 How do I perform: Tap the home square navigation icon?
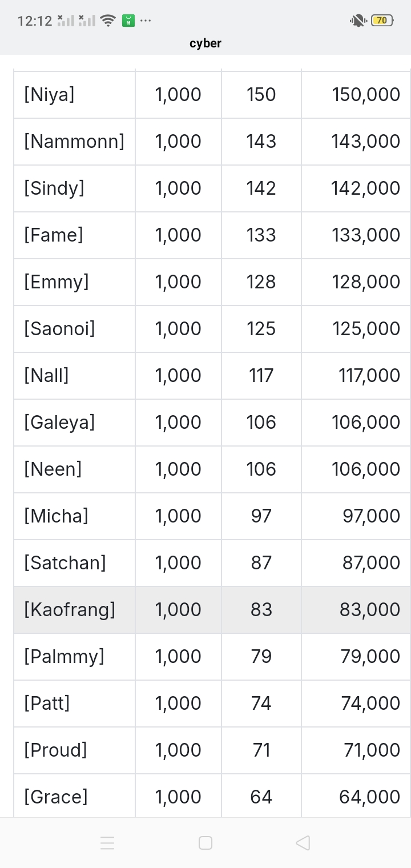(x=205, y=843)
